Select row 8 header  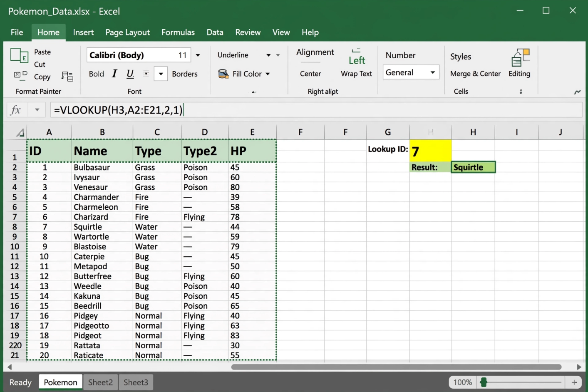pyautogui.click(x=15, y=227)
